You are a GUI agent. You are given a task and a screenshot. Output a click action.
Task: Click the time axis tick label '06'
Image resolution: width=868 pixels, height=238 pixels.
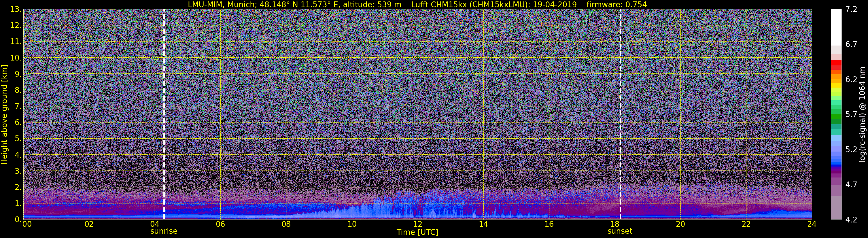(220, 224)
